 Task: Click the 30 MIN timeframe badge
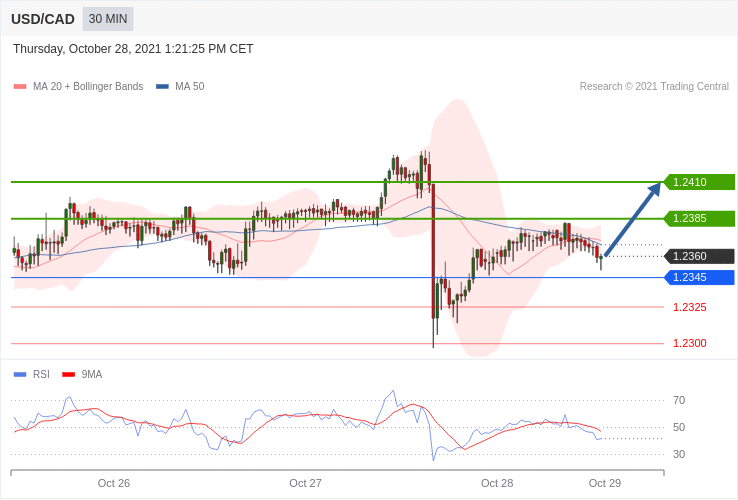click(108, 19)
